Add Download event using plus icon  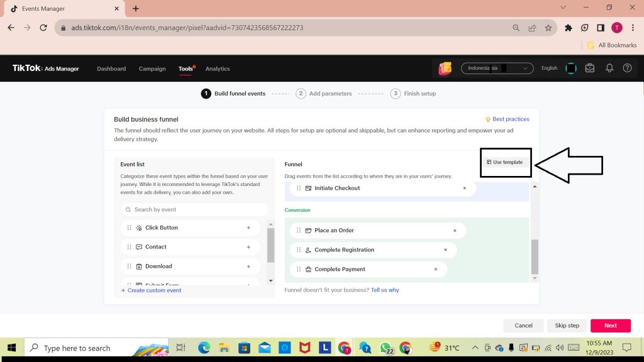tap(248, 266)
